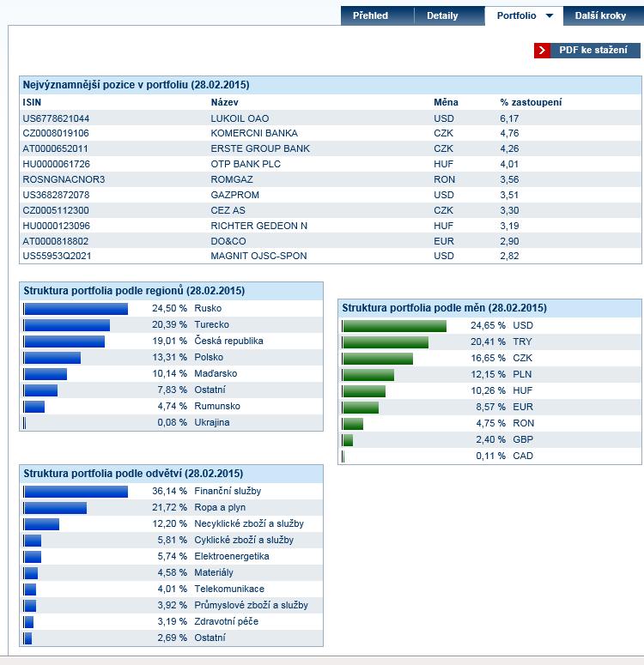Click the USD green currency bar
This screenshot has width=644, height=665.
point(394,326)
